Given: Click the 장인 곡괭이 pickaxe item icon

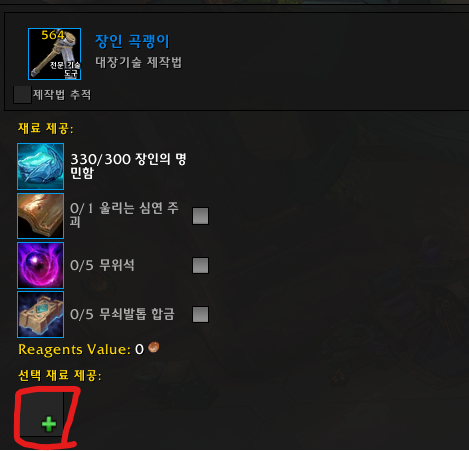Looking at the screenshot, I should tap(54, 54).
